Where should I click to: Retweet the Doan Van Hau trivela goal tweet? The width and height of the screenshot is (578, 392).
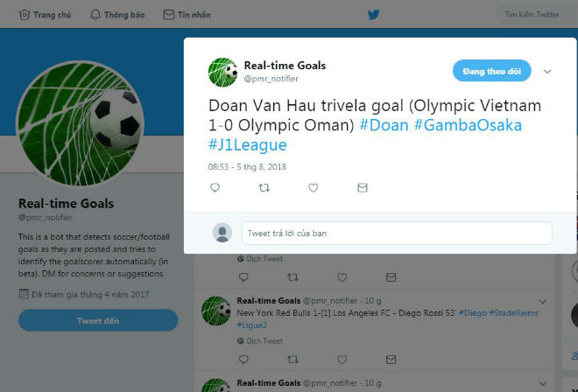click(264, 188)
